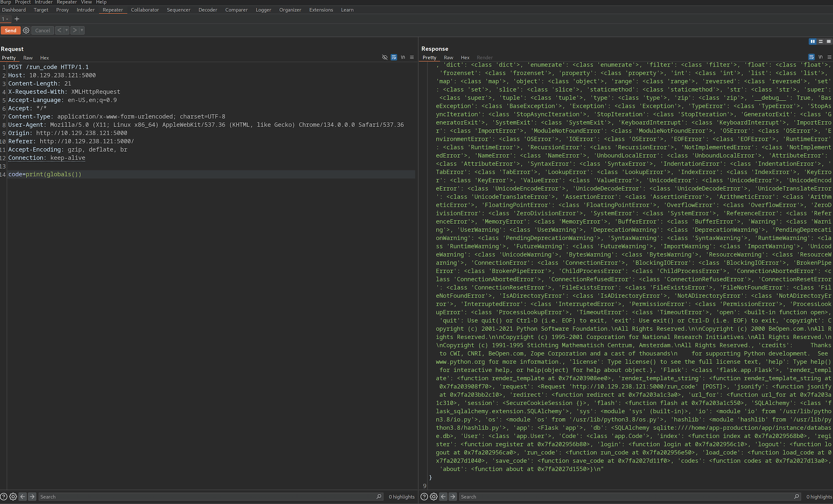Open the search settings gear below the response
The height and width of the screenshot is (504, 833).
coord(433,497)
